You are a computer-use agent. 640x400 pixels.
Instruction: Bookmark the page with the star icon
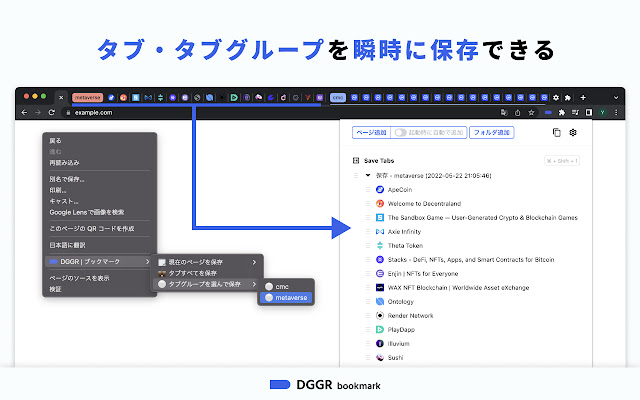pyautogui.click(x=531, y=112)
